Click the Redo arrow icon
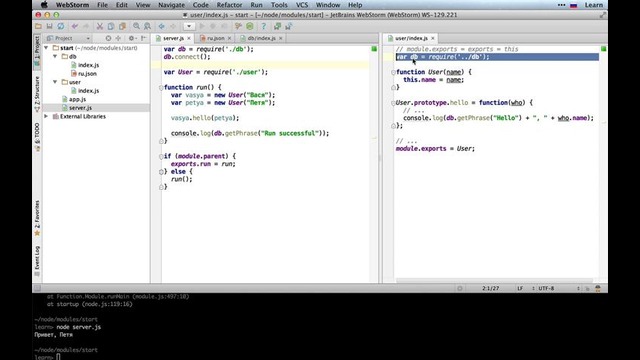640x360 pixels. click(x=86, y=26)
